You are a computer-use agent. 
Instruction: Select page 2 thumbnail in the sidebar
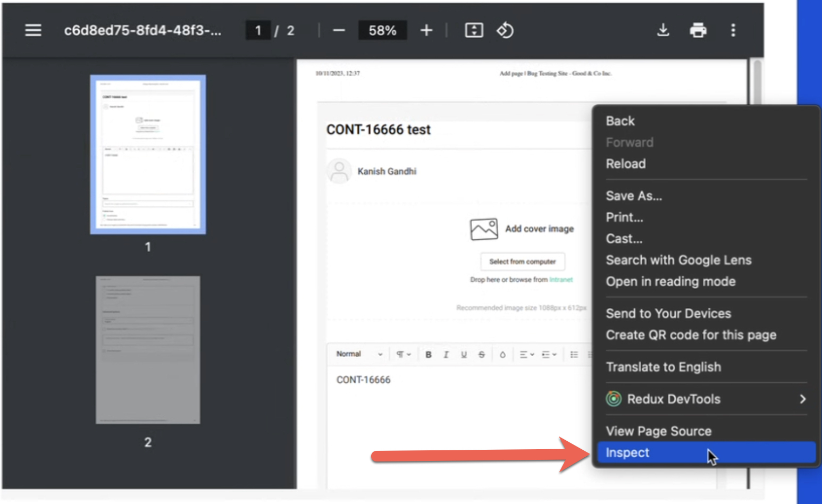[148, 349]
